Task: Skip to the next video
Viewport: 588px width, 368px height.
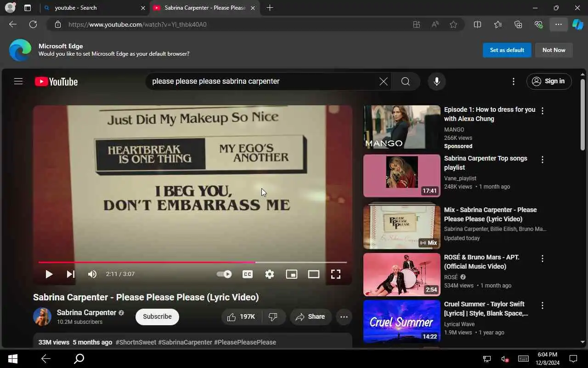Action: click(x=70, y=274)
